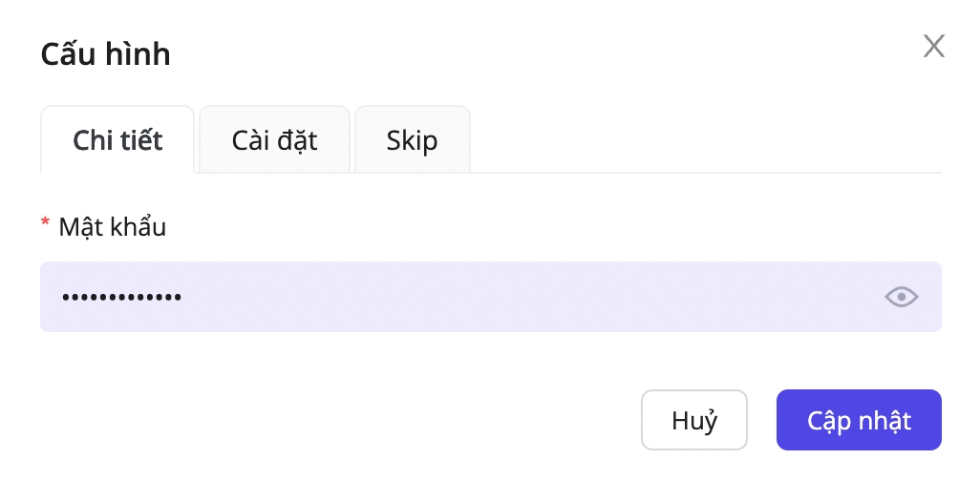The height and width of the screenshot is (481, 980).
Task: Select the Chi tiết tab
Action: point(117,140)
